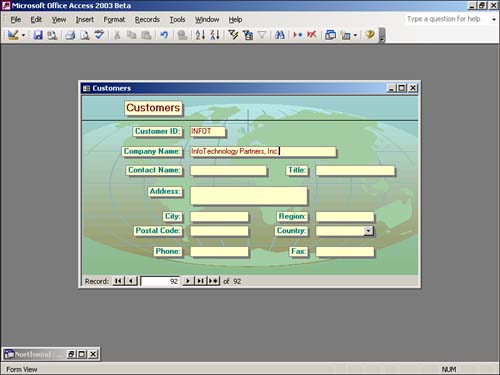Click the View design toolbar icon
500x375 pixels.
[13, 35]
